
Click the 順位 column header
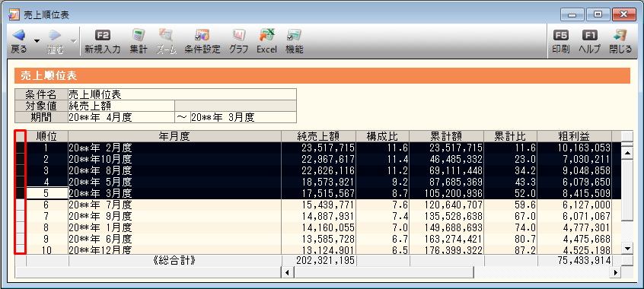(46, 136)
